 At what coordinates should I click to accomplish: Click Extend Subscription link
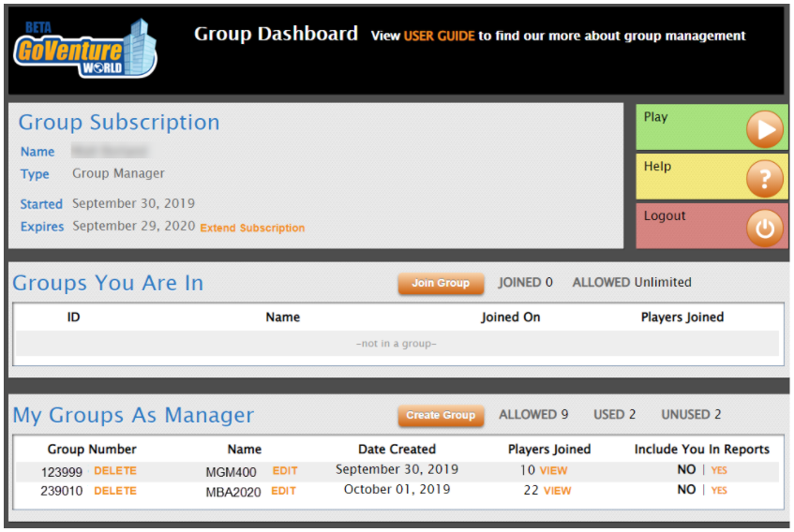252,228
